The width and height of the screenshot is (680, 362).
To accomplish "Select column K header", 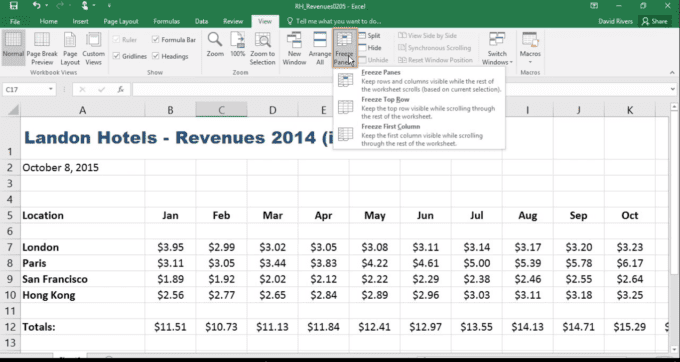I will pyautogui.click(x=630, y=110).
